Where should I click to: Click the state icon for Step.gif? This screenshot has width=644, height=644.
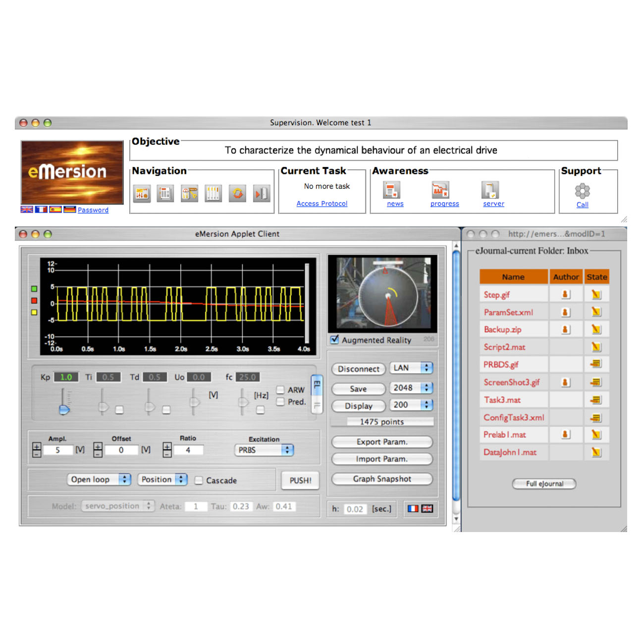596,295
